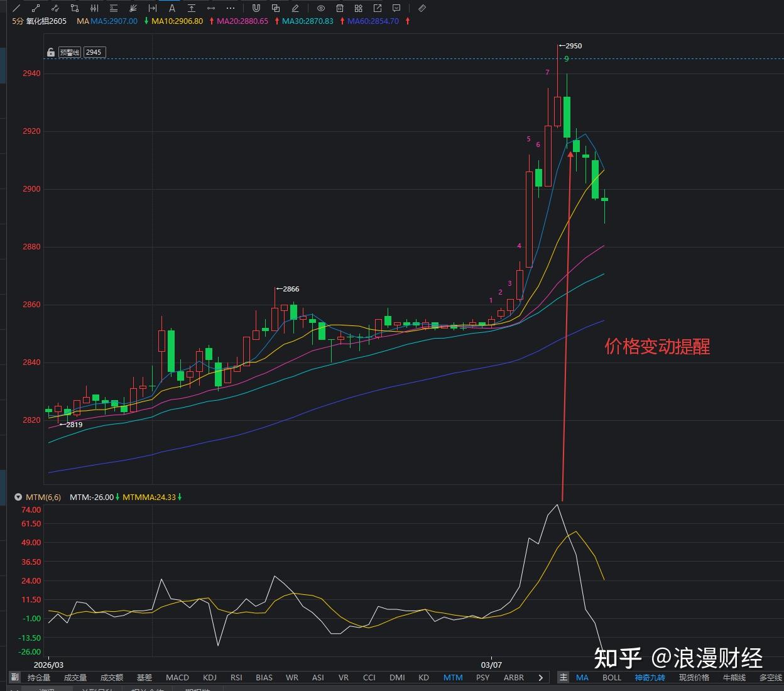Select the measurement range arrow tool
Image resolution: width=784 pixels, height=691 pixels.
point(153,8)
